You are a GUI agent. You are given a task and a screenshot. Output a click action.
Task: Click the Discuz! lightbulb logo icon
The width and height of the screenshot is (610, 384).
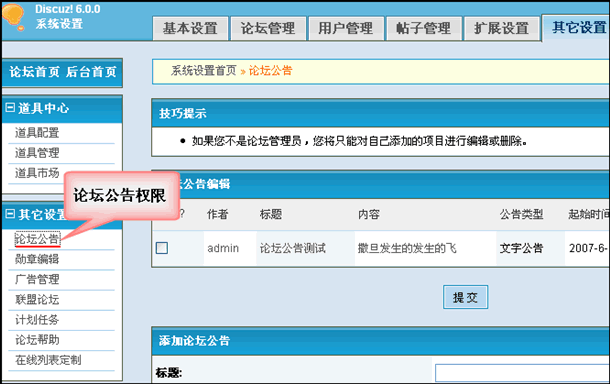pyautogui.click(x=13, y=16)
